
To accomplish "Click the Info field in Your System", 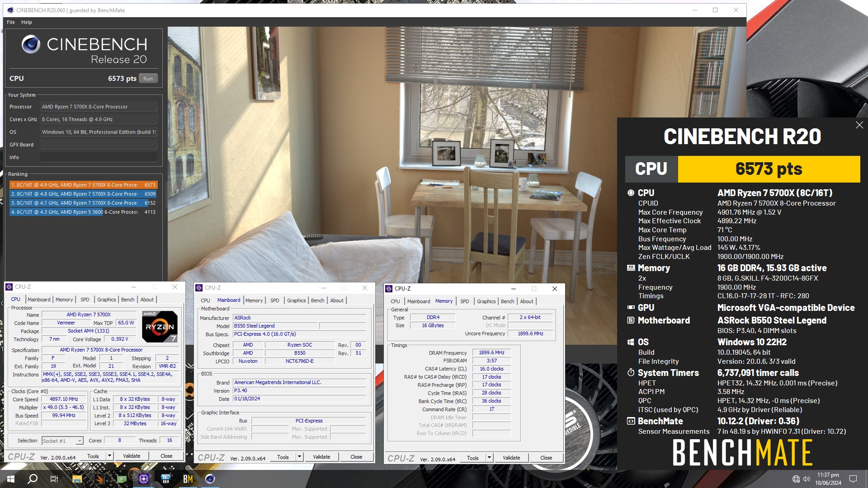I will point(99,157).
